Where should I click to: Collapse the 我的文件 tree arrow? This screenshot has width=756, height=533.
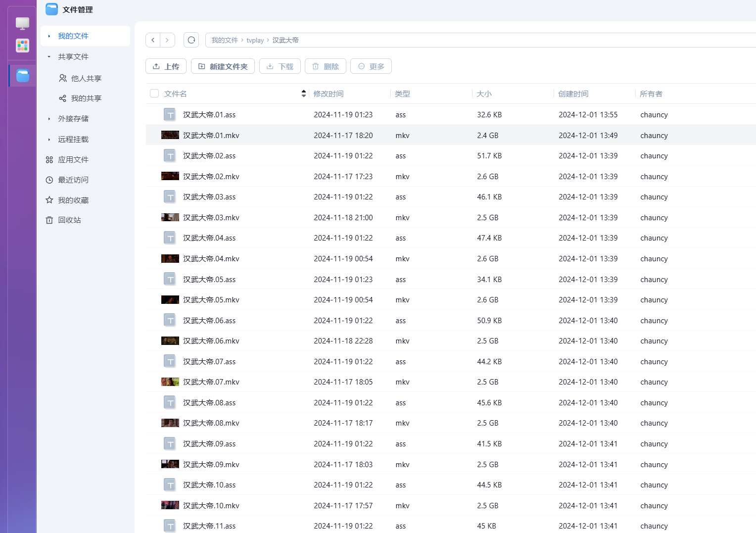(49, 36)
